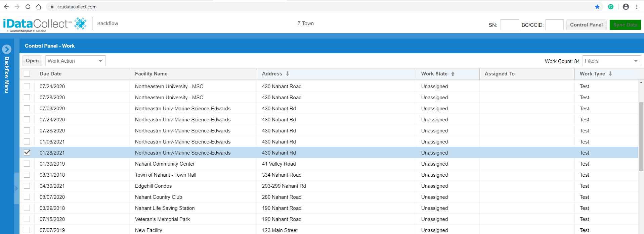Expand the Backflow Menu sidebar arrow

7,49
